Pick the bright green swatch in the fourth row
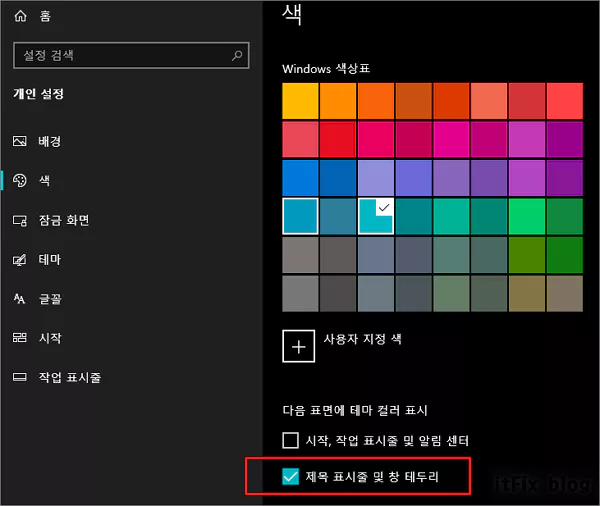The height and width of the screenshot is (506, 600). (x=527, y=216)
